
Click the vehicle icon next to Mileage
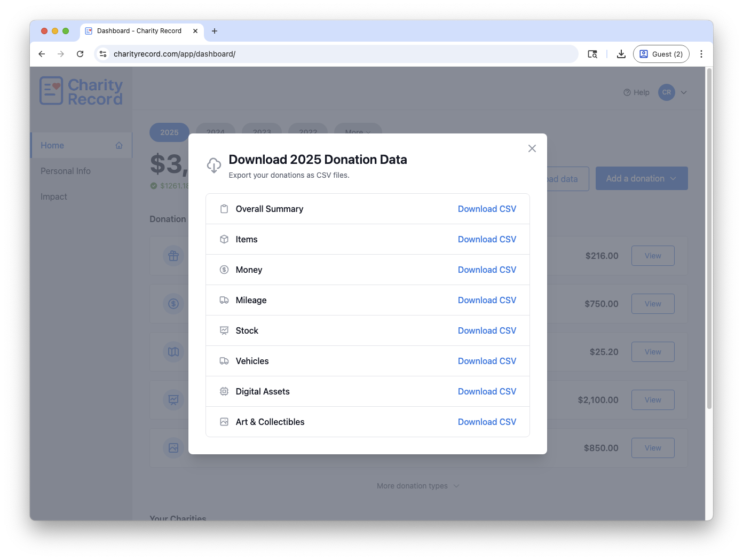click(x=224, y=300)
